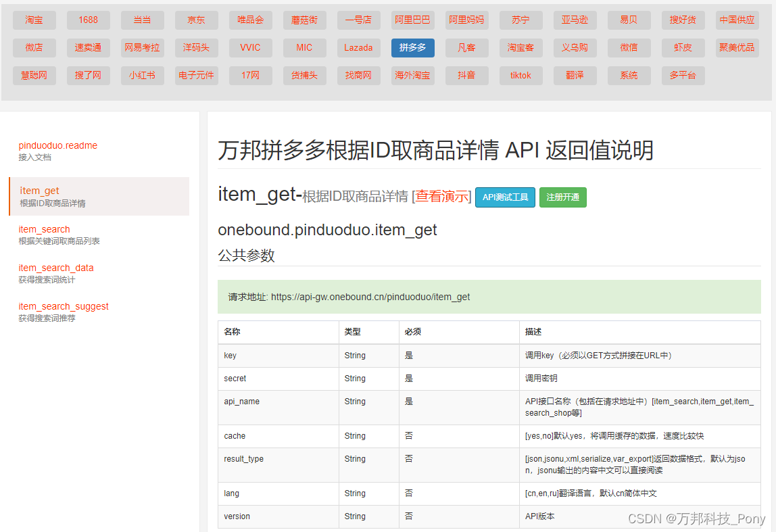
Task: Choose the 货捕头 platform button
Action: [x=304, y=75]
